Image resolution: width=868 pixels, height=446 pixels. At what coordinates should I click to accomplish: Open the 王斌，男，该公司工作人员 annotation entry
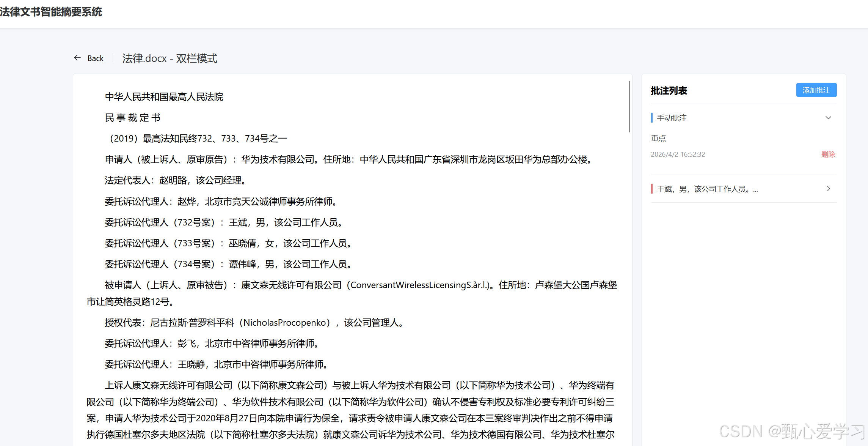point(707,189)
